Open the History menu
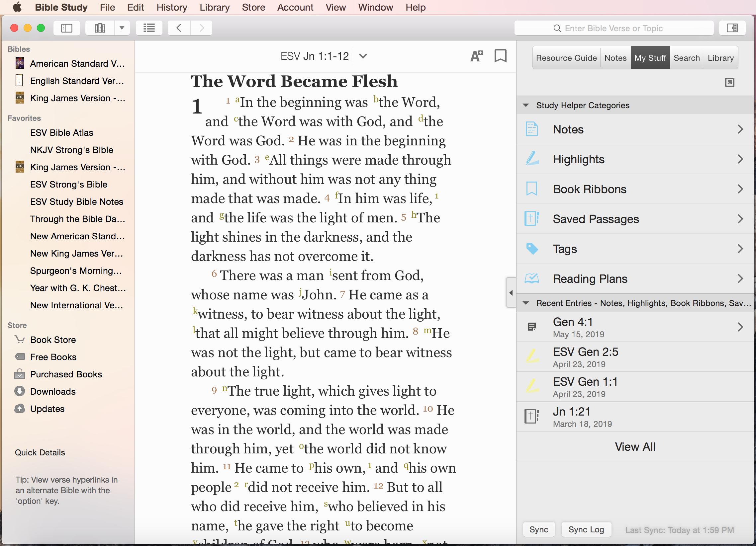 tap(172, 7)
